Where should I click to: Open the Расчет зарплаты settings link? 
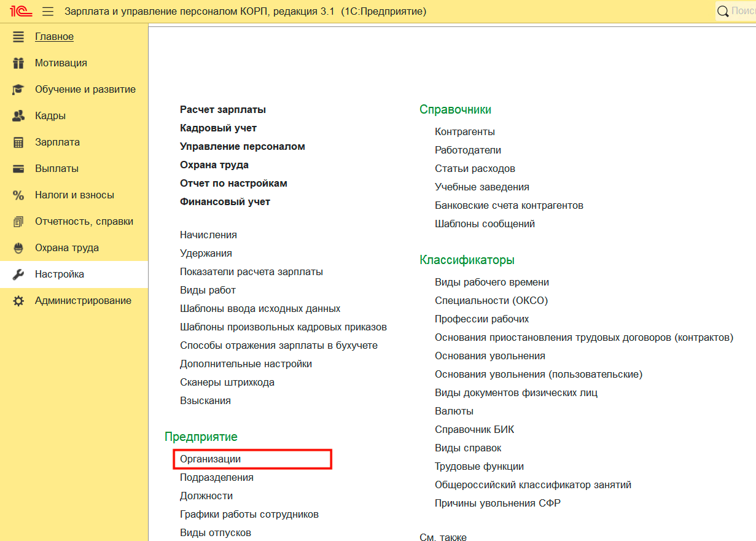click(x=222, y=110)
